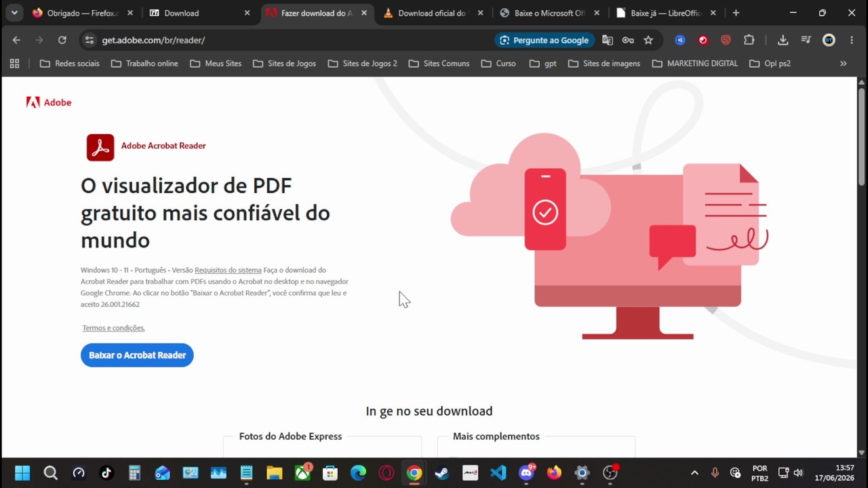Click the Pergunte ao Google button
The height and width of the screenshot is (488, 868).
pyautogui.click(x=545, y=40)
